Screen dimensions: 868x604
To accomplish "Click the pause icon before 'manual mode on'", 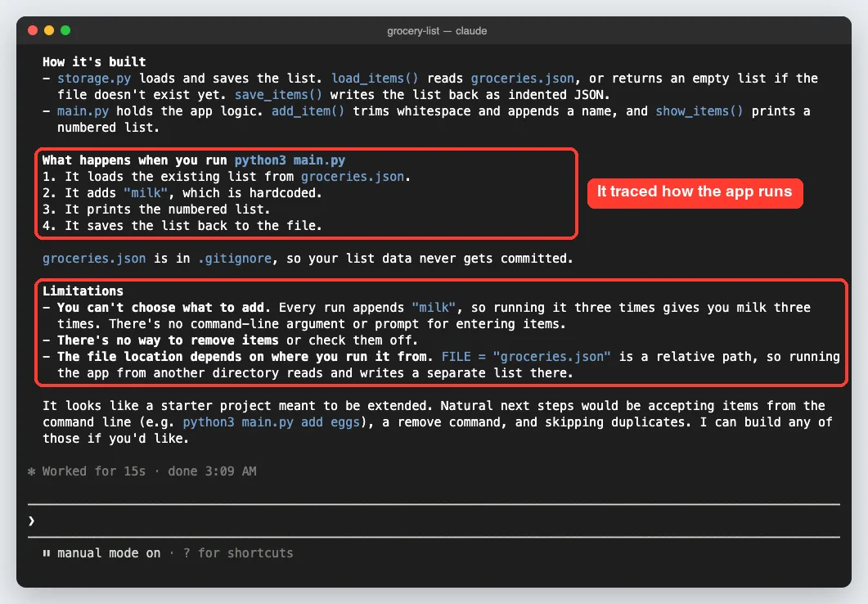I will click(47, 553).
